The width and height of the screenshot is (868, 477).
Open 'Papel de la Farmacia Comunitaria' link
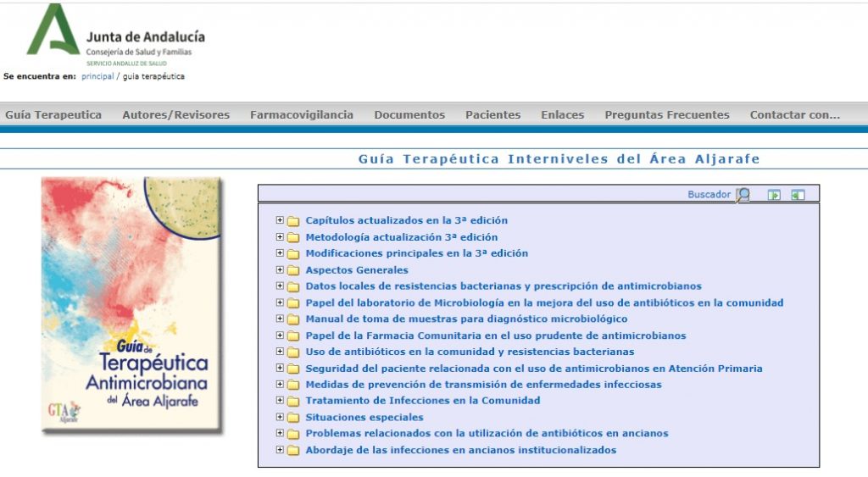point(495,336)
